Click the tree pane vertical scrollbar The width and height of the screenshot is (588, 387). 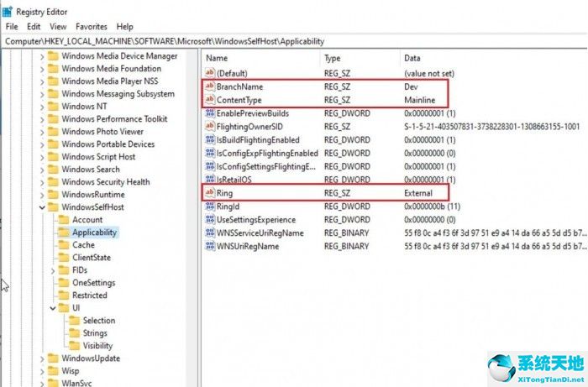(x=192, y=218)
